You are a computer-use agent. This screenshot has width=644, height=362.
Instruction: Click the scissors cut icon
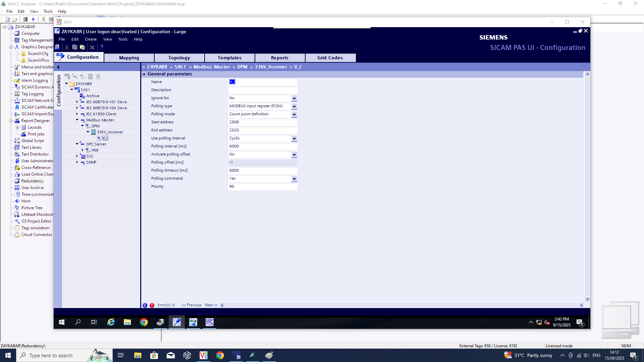tap(67, 47)
